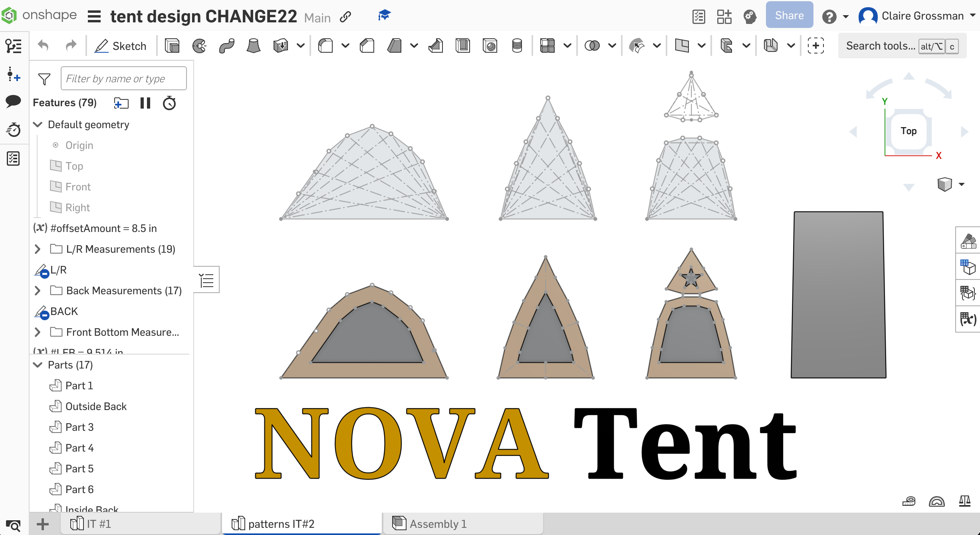
Task: Select the patterns IT#2 tab
Action: click(302, 523)
